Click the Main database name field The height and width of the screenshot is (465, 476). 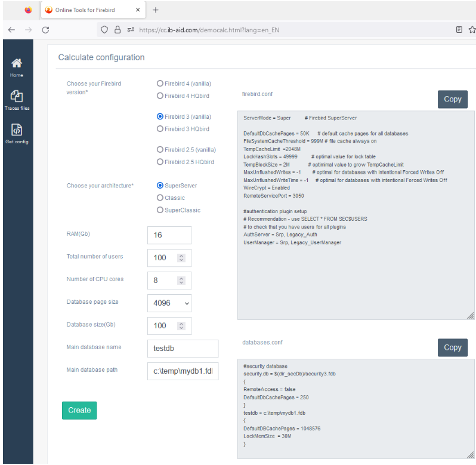tap(183, 349)
